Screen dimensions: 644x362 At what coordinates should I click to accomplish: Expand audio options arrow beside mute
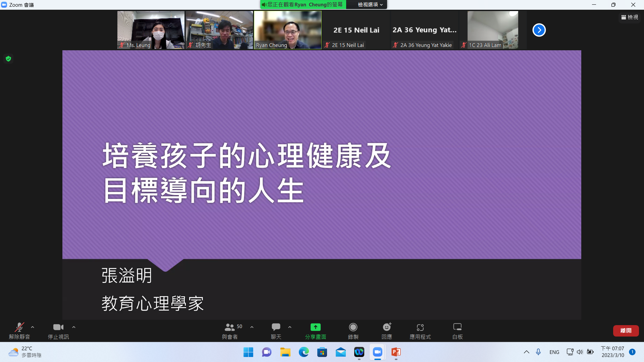33,327
